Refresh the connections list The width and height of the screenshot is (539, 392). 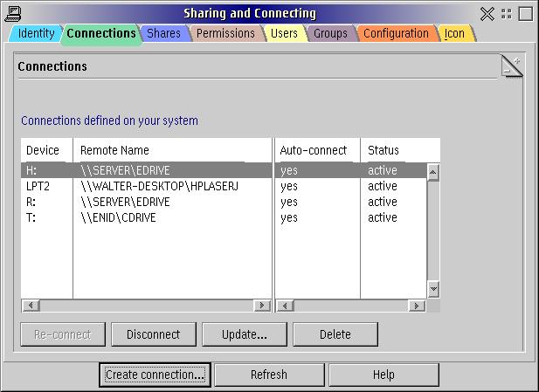[x=268, y=375]
